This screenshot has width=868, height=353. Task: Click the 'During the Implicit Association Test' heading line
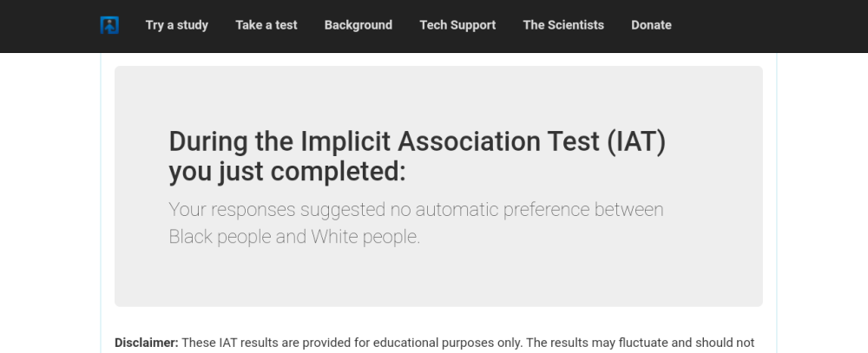coord(417,141)
